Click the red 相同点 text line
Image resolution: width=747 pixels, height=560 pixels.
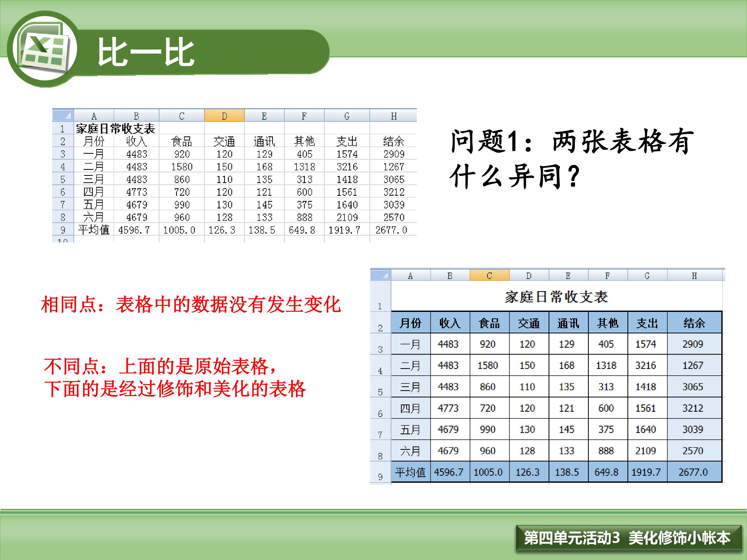pyautogui.click(x=191, y=304)
